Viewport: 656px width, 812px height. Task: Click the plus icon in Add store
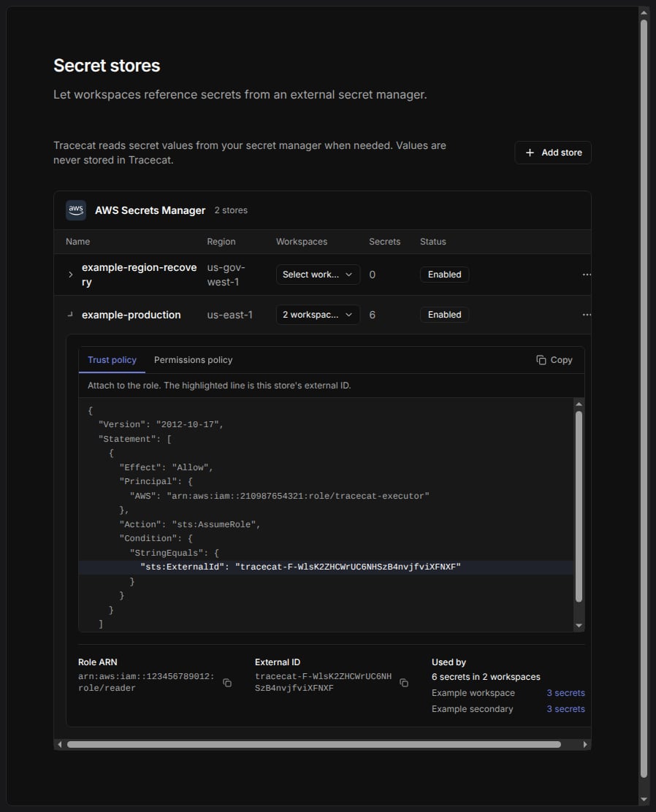coord(530,153)
